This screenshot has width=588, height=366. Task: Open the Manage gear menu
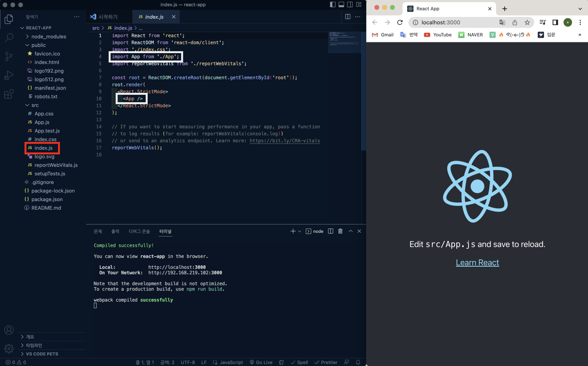[x=9, y=349]
